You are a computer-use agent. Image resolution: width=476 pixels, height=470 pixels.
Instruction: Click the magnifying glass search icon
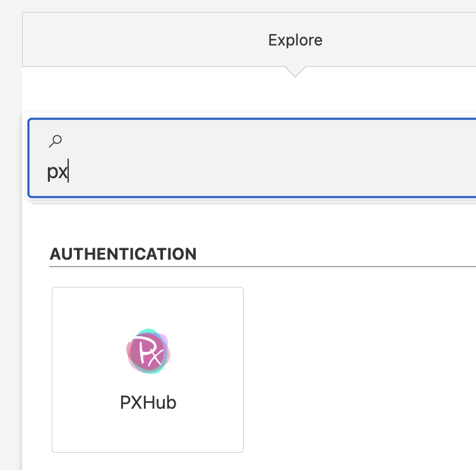(56, 142)
